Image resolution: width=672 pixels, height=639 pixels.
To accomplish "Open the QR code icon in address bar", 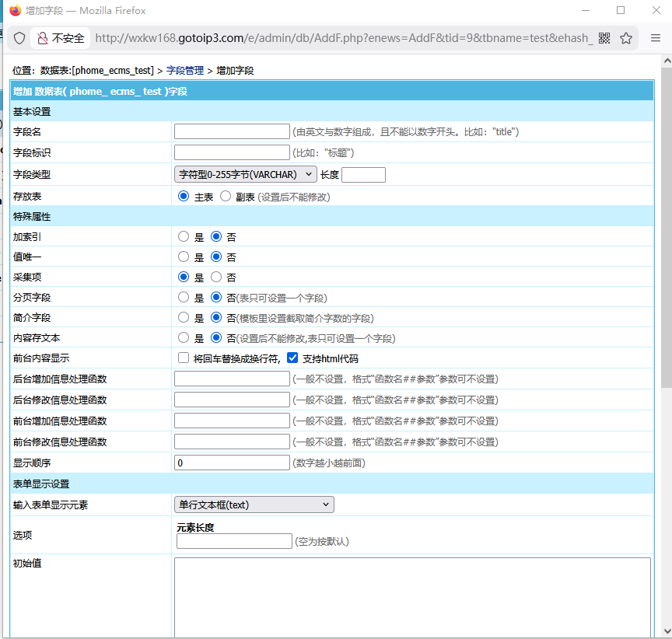I will click(604, 38).
